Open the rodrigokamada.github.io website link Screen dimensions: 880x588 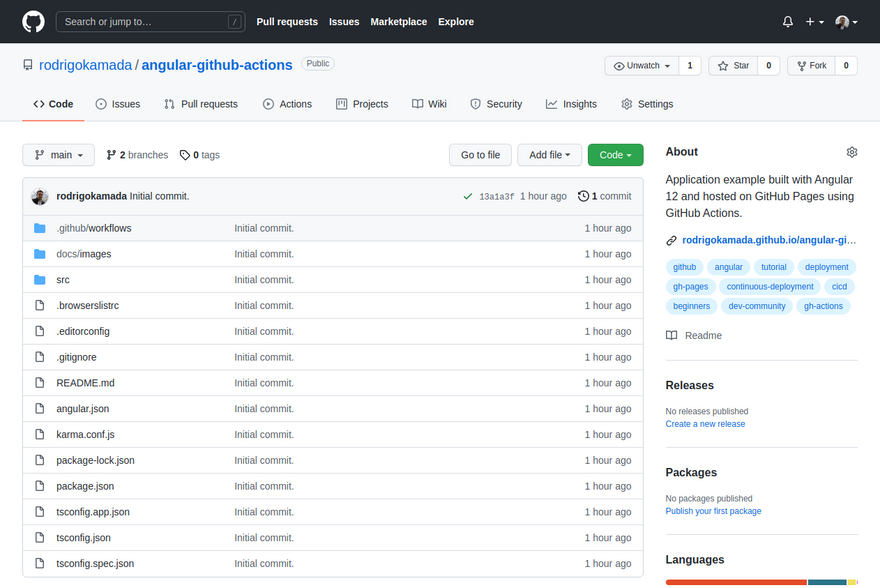[769, 240]
